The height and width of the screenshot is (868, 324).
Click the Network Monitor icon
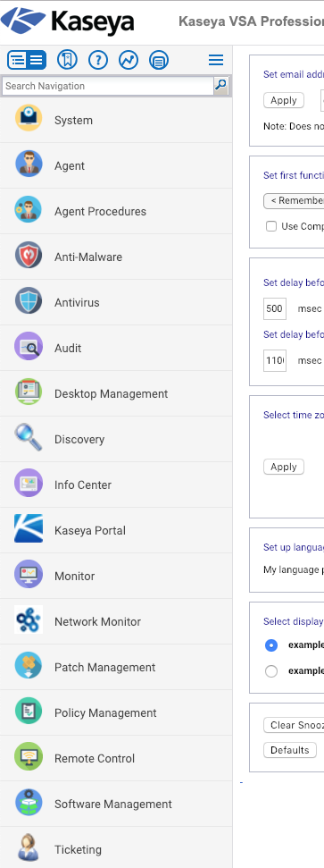(x=29, y=619)
